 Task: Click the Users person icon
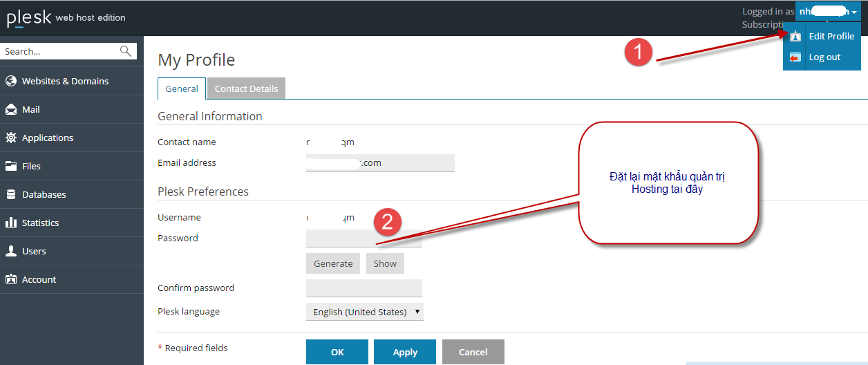point(10,251)
